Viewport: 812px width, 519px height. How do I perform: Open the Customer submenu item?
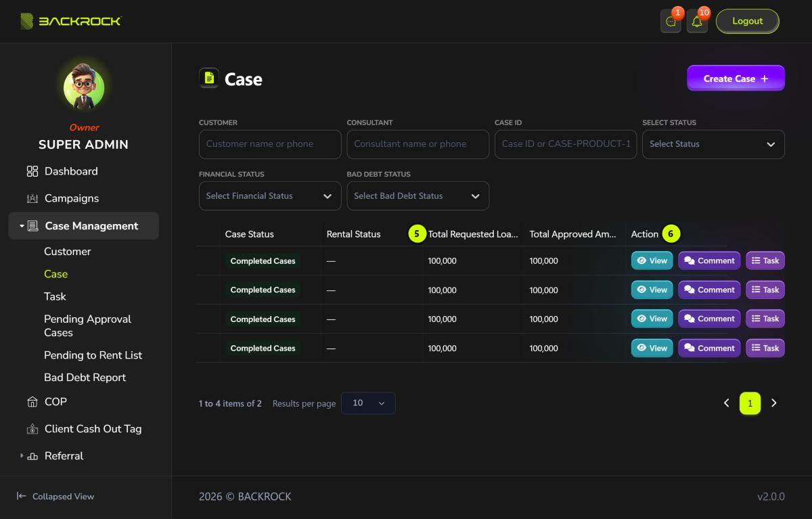click(68, 251)
